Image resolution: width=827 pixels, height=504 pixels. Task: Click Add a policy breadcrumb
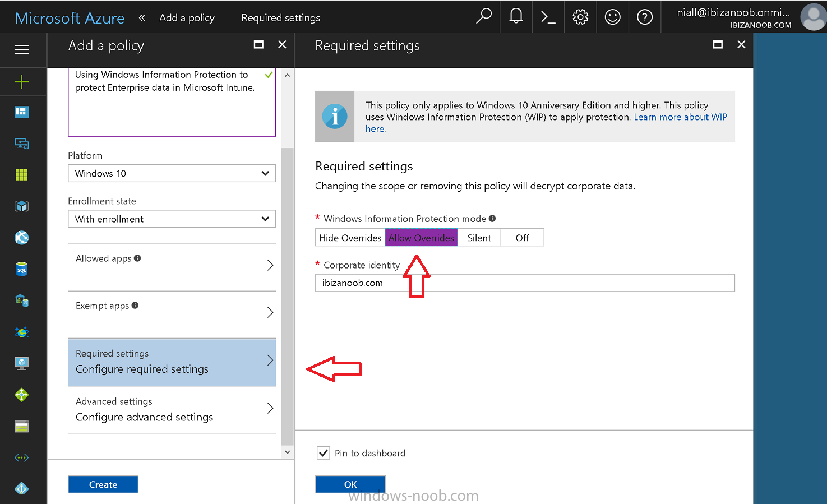pyautogui.click(x=187, y=17)
